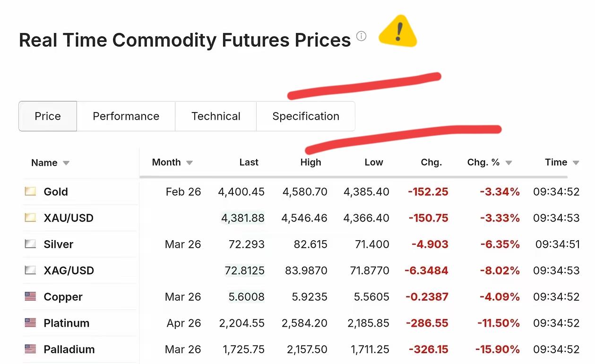Viewport: 595px width, 364px height.
Task: Click the XAG/USD row flag icon
Action: (x=30, y=270)
